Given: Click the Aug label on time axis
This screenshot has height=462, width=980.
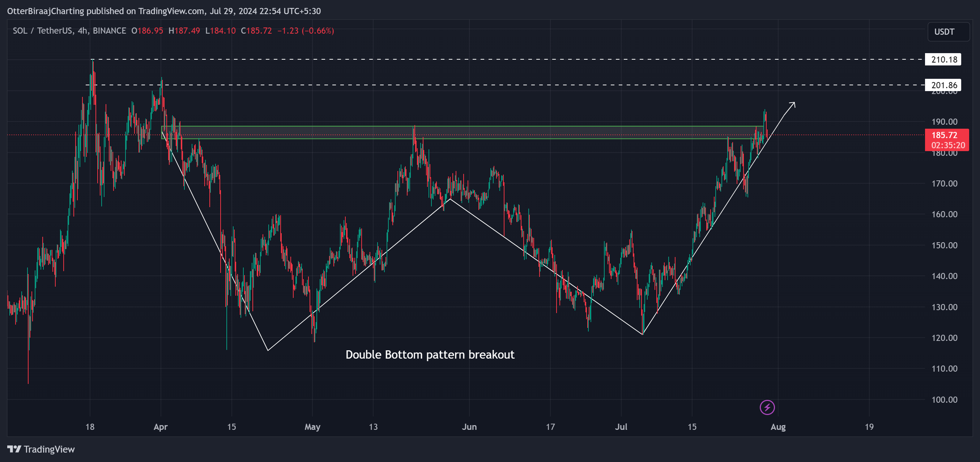Looking at the screenshot, I should (x=778, y=427).
